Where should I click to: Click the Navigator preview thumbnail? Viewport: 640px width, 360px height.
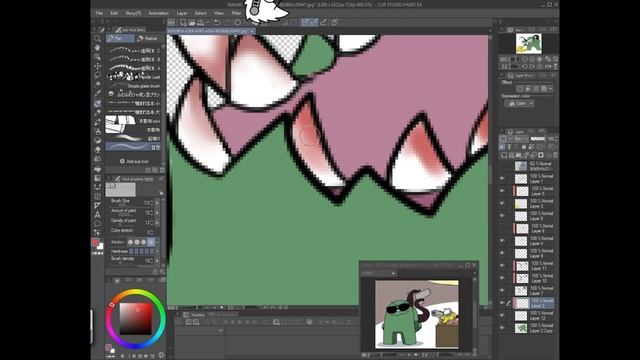529,44
